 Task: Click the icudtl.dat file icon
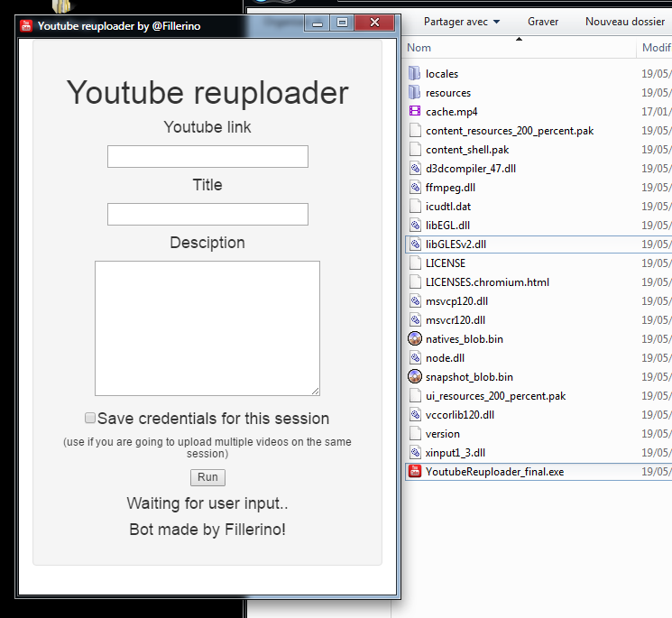click(414, 206)
